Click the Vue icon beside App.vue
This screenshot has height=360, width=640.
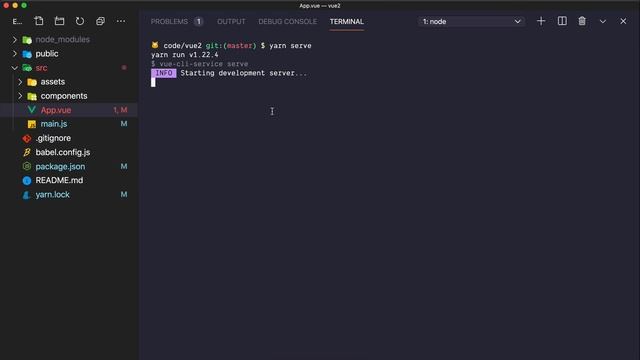[31, 110]
